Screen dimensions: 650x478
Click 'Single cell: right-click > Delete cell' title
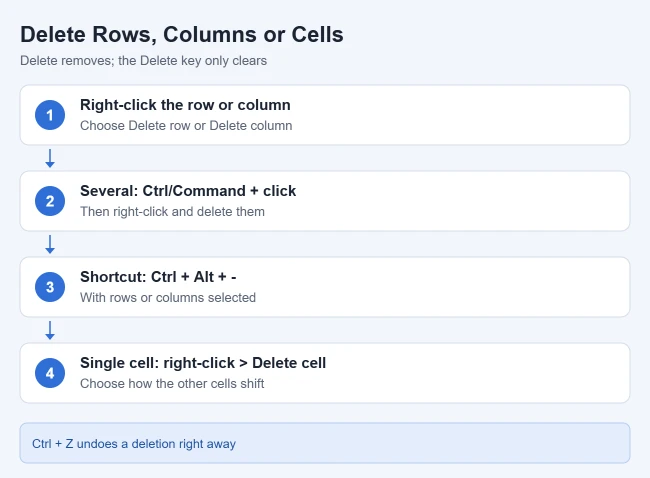[203, 363]
